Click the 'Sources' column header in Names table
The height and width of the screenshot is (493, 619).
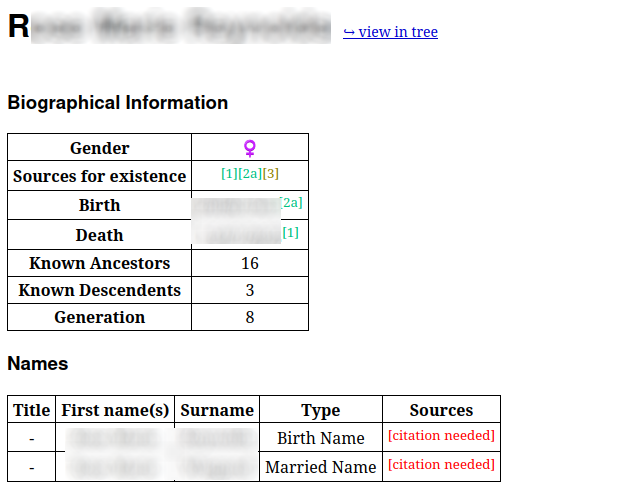point(441,410)
